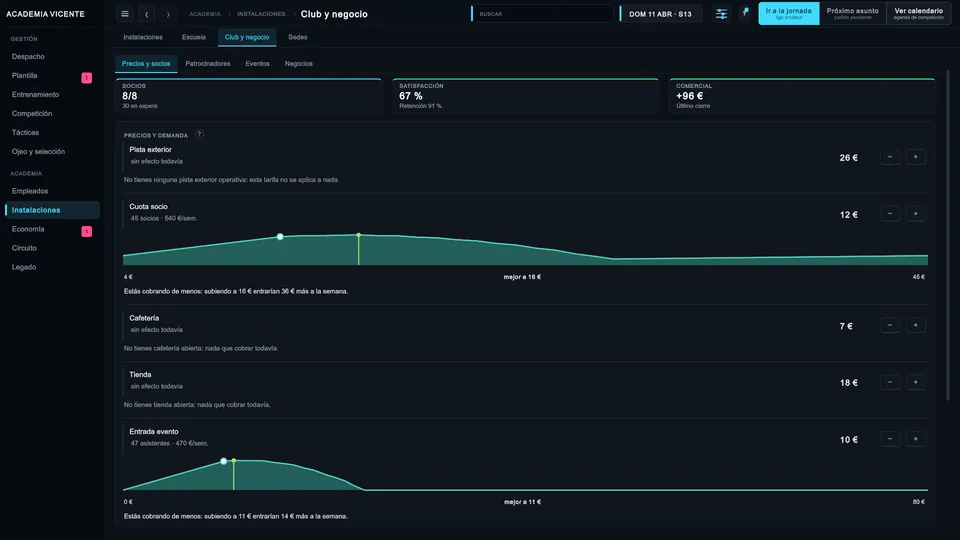Increase Tienda price

915,383
